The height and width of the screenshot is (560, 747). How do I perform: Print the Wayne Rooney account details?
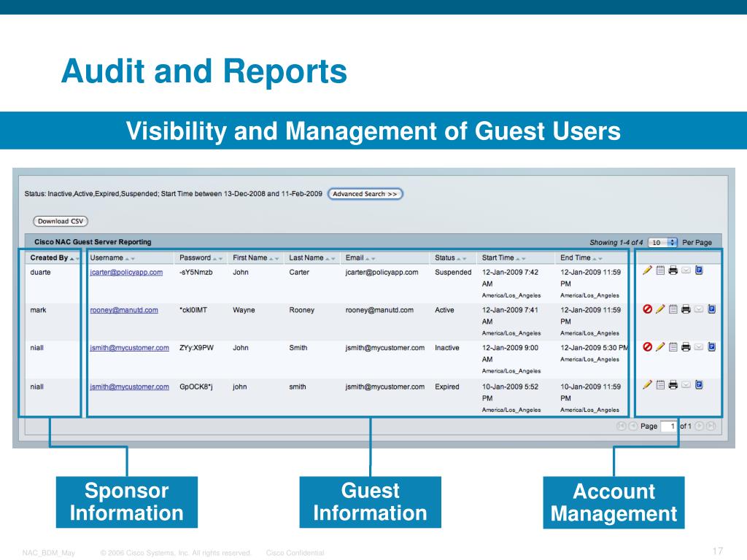pos(686,309)
